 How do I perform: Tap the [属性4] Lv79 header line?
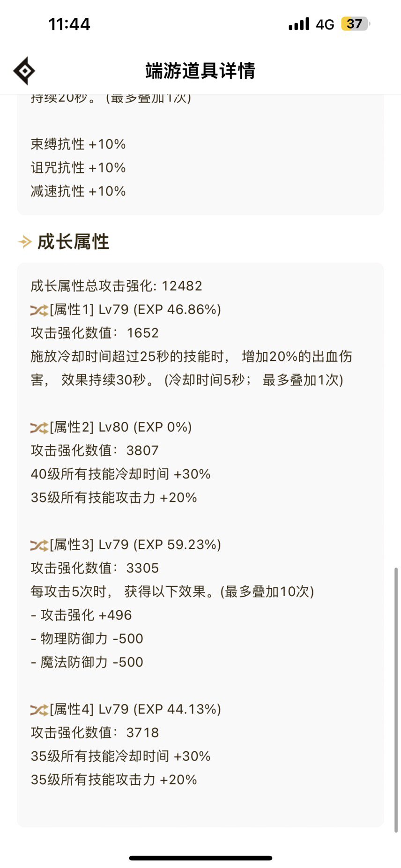coord(135,709)
